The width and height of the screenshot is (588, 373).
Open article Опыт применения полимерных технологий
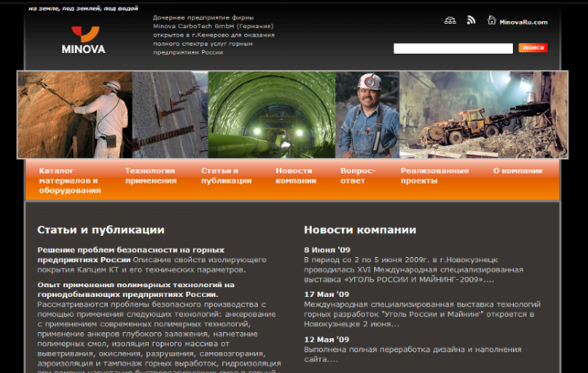point(136,290)
